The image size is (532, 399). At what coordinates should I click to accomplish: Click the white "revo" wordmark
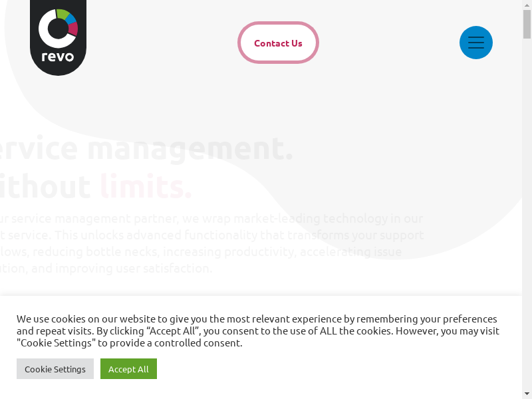[x=58, y=57]
